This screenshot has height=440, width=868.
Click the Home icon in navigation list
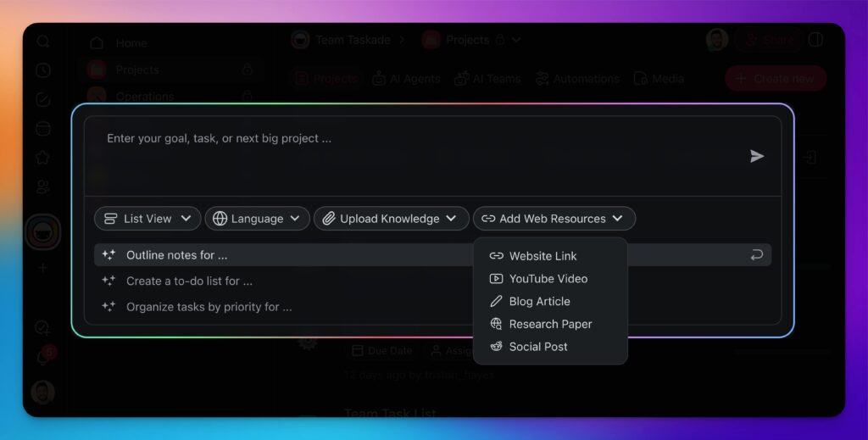[x=97, y=42]
